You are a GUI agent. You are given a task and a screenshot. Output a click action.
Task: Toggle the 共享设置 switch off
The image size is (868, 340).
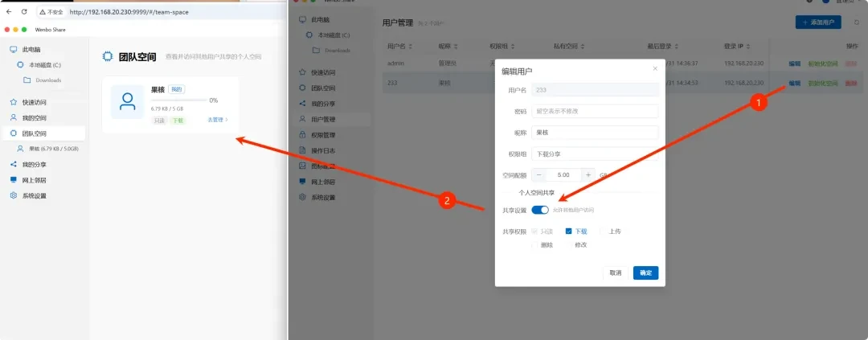pos(540,210)
